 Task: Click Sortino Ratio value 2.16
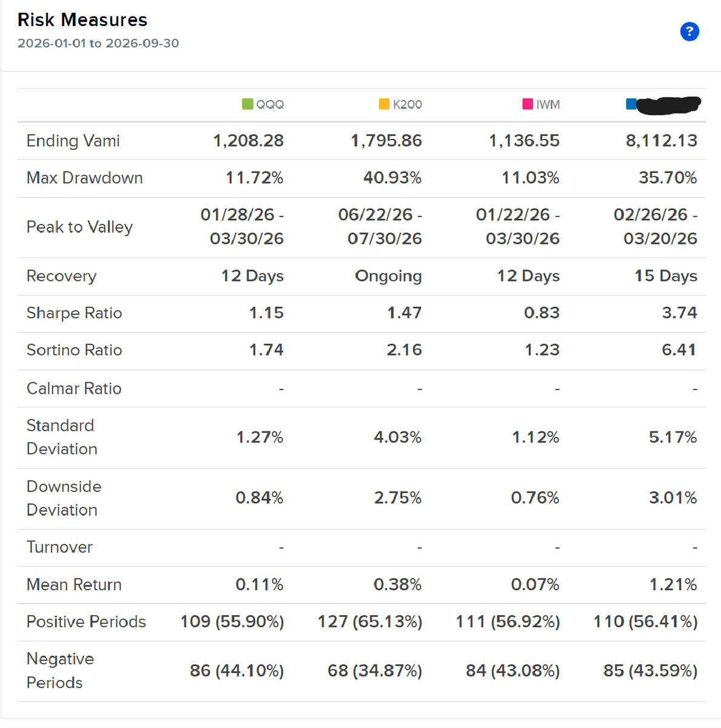404,350
